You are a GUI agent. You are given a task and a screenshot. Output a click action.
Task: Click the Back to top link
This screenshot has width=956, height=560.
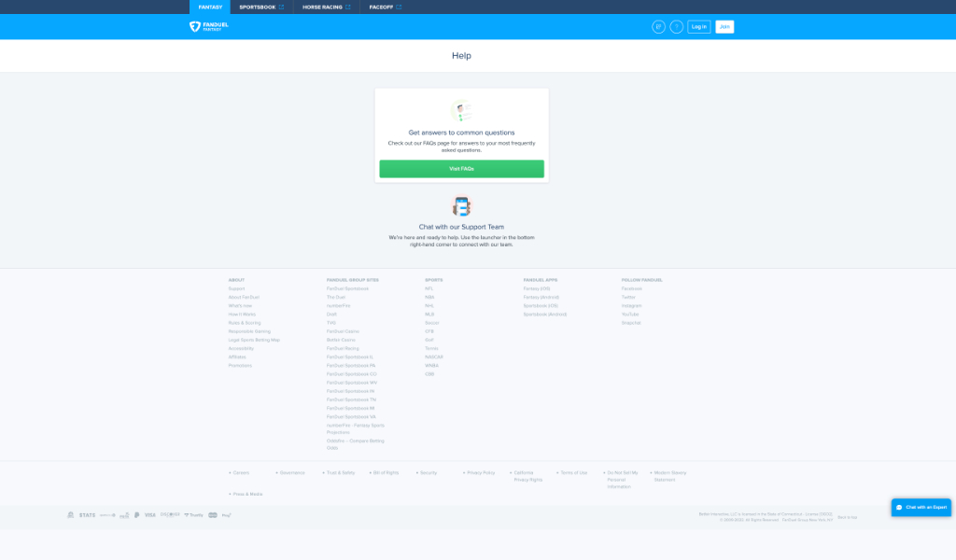[x=848, y=517]
